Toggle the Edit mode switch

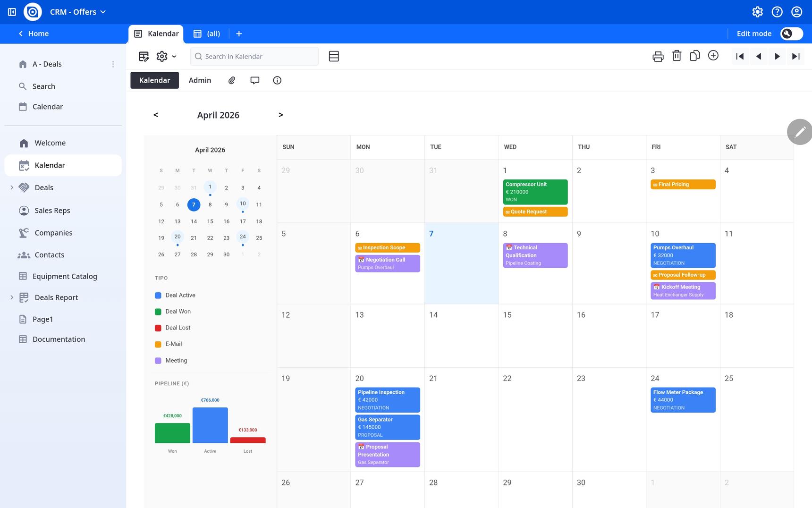coord(792,34)
